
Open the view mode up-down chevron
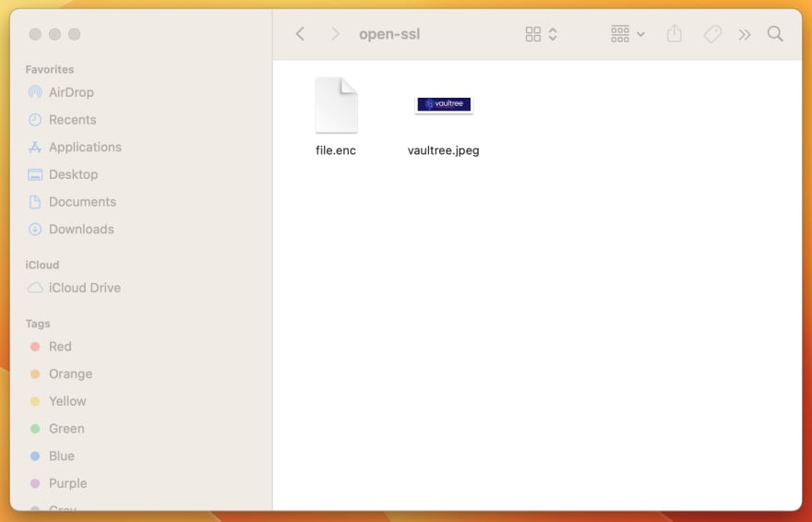553,34
